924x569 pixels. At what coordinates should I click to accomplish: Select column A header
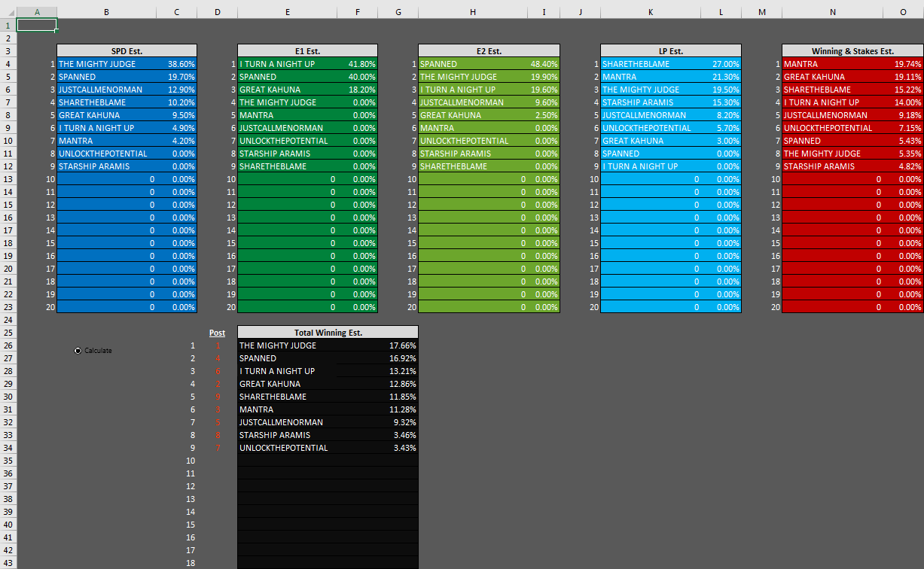coord(36,12)
